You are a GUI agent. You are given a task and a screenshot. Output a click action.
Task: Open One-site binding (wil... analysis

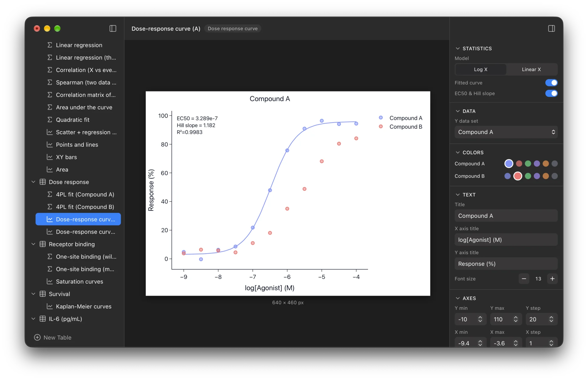[x=78, y=257]
